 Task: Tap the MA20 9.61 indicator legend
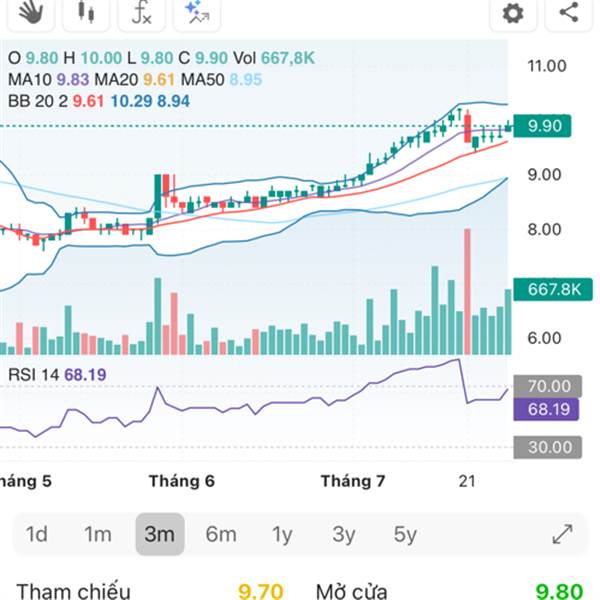[x=135, y=80]
